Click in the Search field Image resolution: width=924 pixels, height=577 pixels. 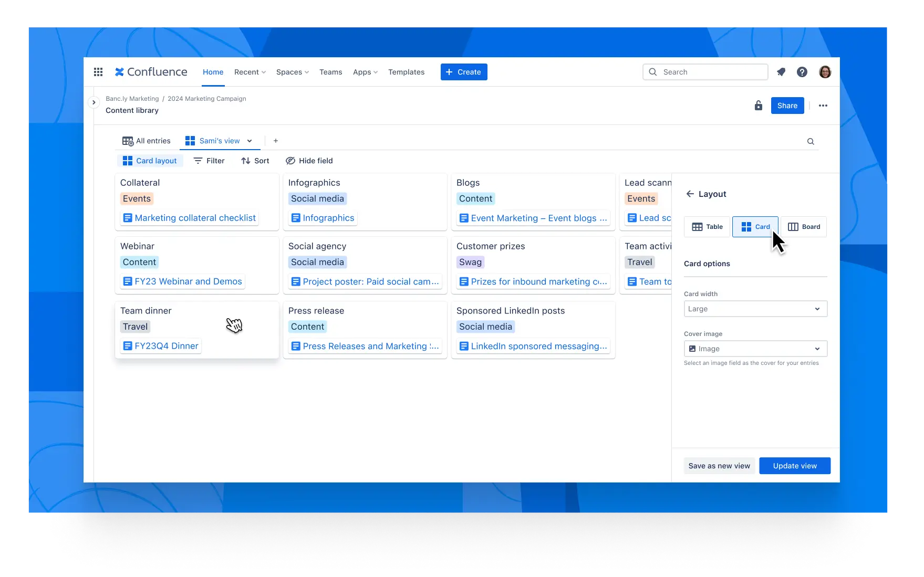pyautogui.click(x=705, y=72)
